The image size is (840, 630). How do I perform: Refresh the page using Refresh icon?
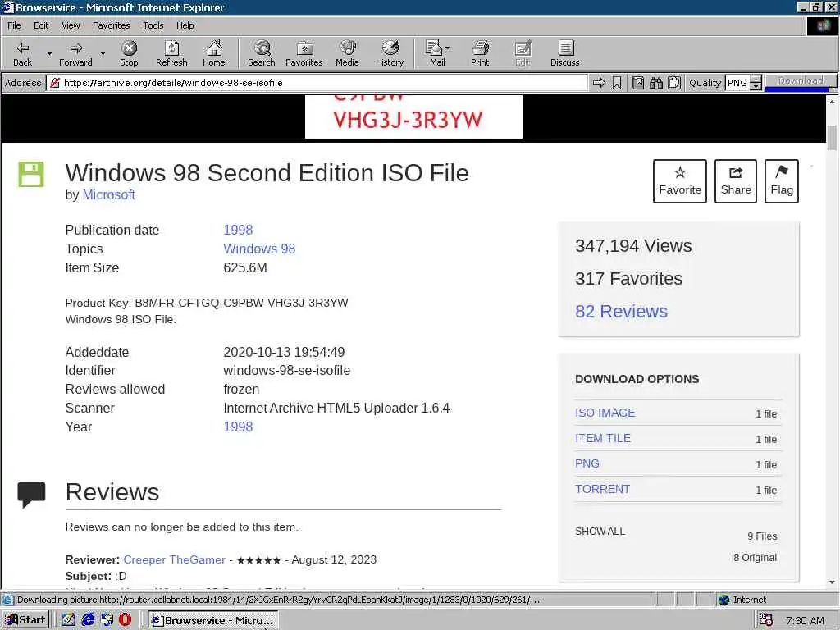coord(171,53)
